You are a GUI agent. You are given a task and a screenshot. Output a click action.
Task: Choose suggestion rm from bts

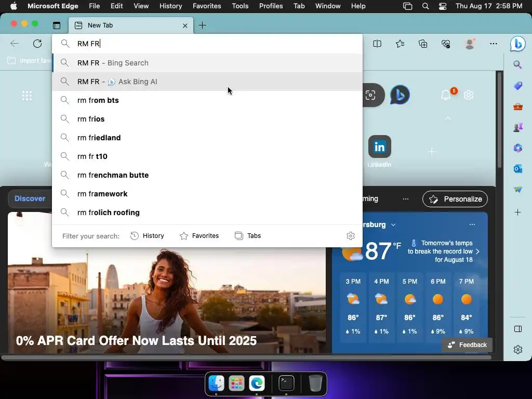click(x=207, y=100)
